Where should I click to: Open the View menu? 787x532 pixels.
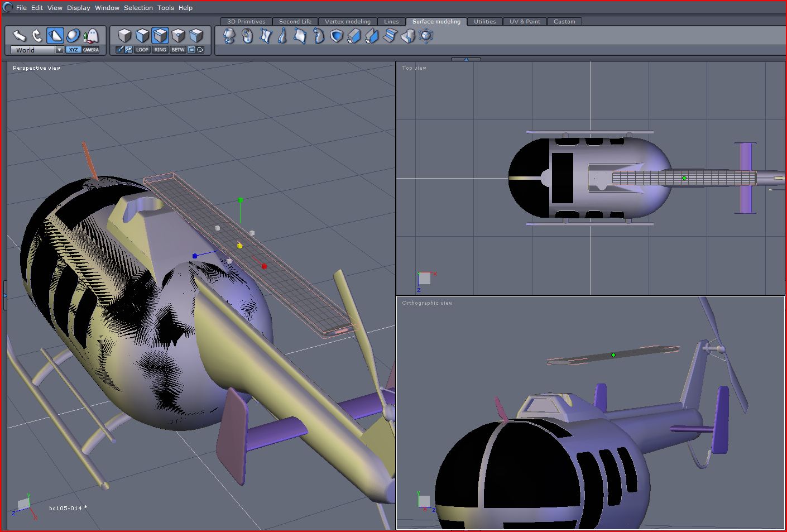[55, 8]
